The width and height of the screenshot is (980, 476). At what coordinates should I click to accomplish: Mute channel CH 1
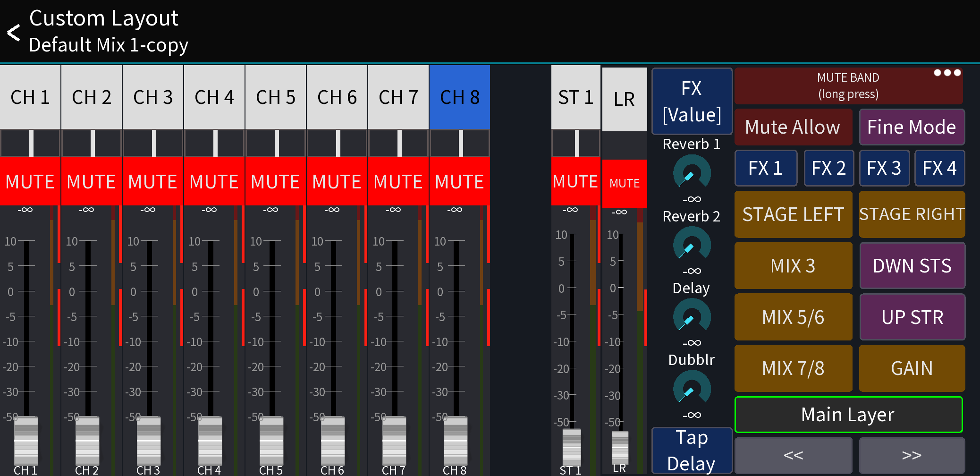click(29, 181)
